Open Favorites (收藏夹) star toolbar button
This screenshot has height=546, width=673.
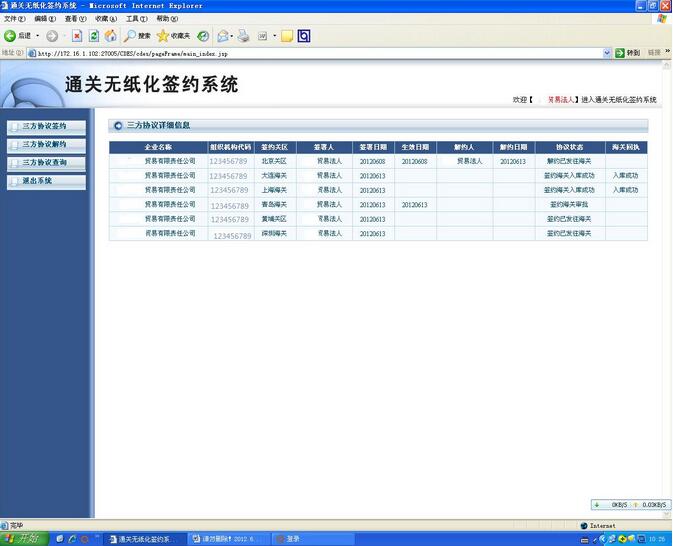click(x=173, y=36)
